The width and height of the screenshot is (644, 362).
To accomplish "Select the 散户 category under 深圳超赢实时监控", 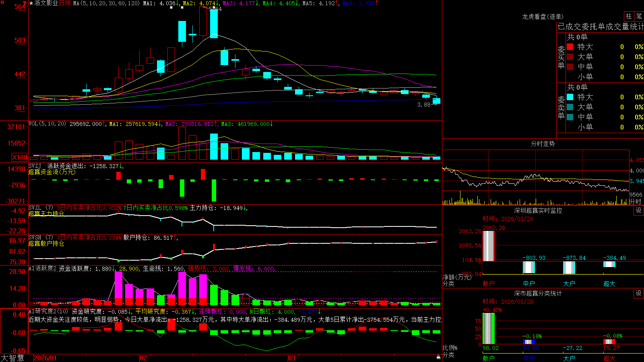I will coord(488,283).
